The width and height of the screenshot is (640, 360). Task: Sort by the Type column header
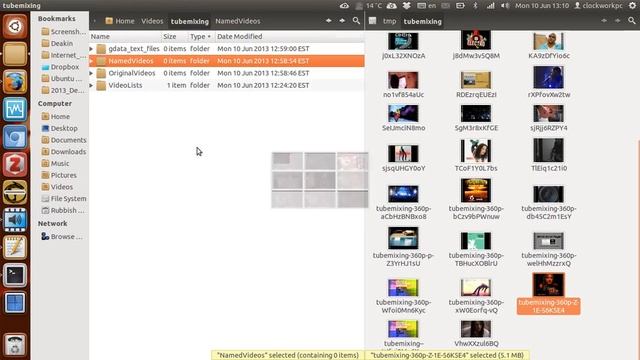(200, 36)
